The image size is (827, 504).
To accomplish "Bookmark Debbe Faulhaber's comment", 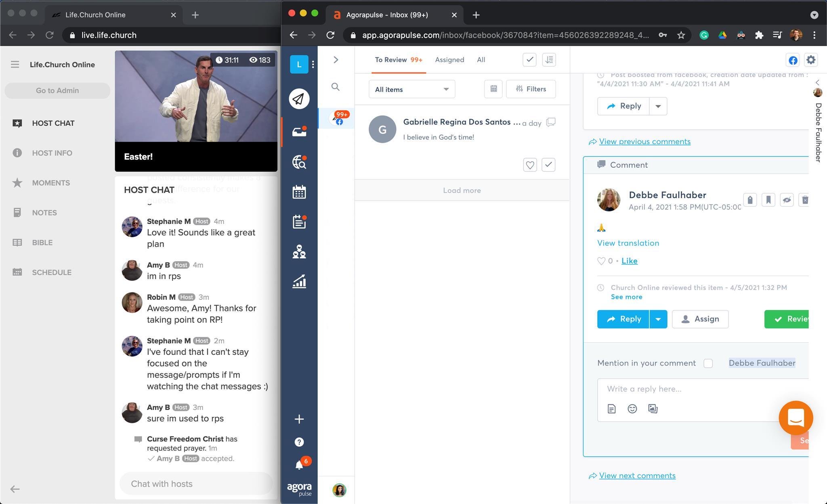I will [x=768, y=200].
